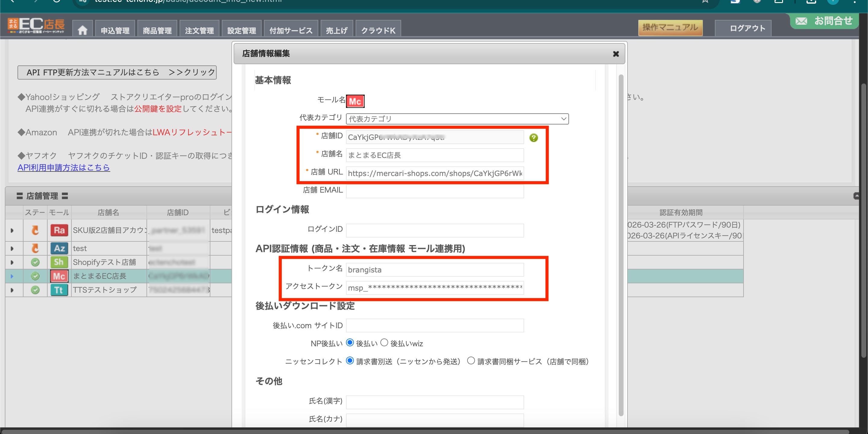Click orange refresh status icon for test row
Image resolution: width=868 pixels, height=434 pixels.
click(35, 248)
